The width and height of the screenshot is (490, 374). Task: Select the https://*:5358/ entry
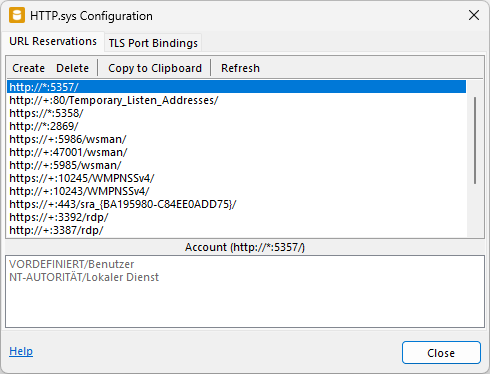236,113
